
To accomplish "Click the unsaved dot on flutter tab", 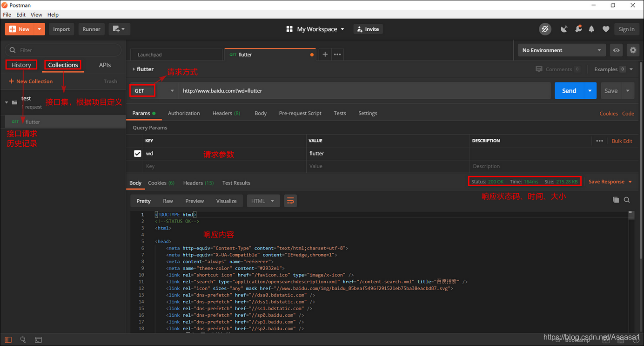I will pos(312,54).
